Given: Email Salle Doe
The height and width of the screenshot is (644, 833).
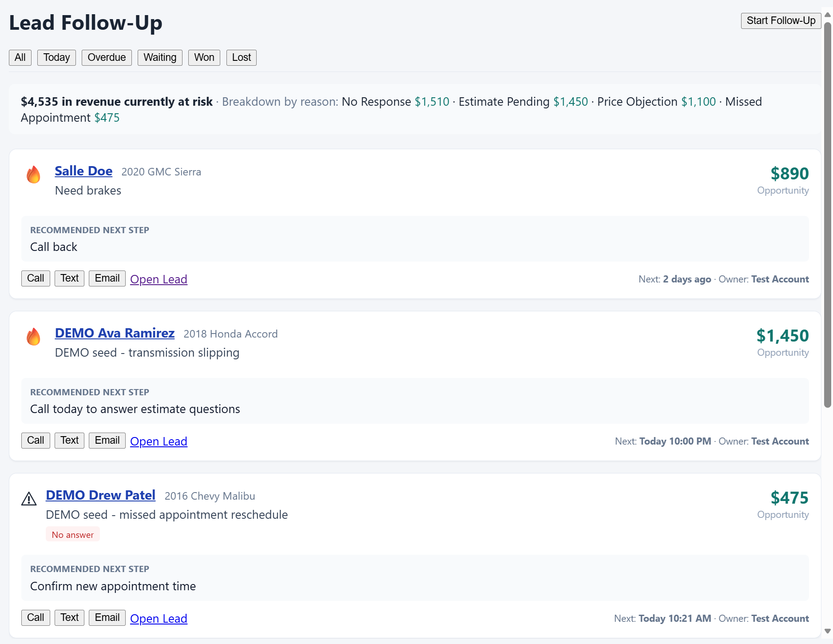Looking at the screenshot, I should point(107,278).
